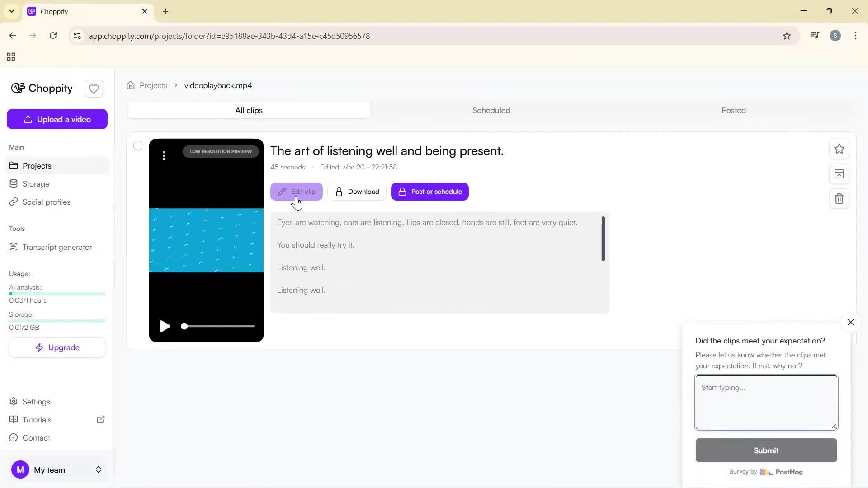Delete the clip with trash icon
The width and height of the screenshot is (868, 488).
click(839, 199)
